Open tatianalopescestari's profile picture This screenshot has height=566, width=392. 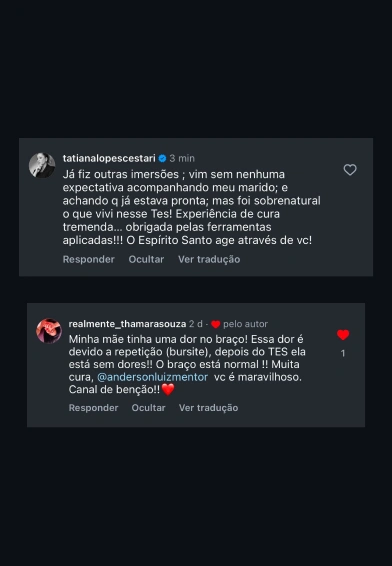(x=42, y=165)
